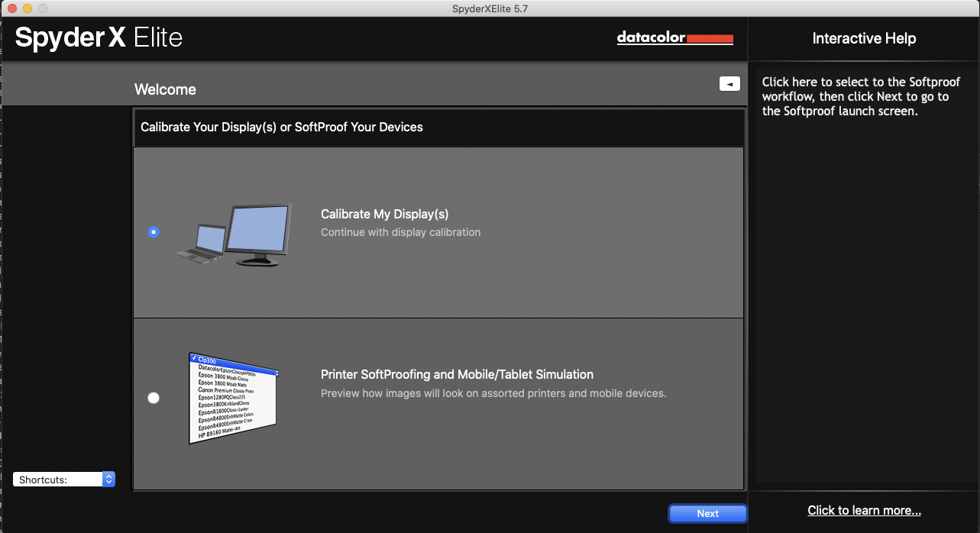
Task: Click the printer profile list illustration
Action: click(233, 397)
